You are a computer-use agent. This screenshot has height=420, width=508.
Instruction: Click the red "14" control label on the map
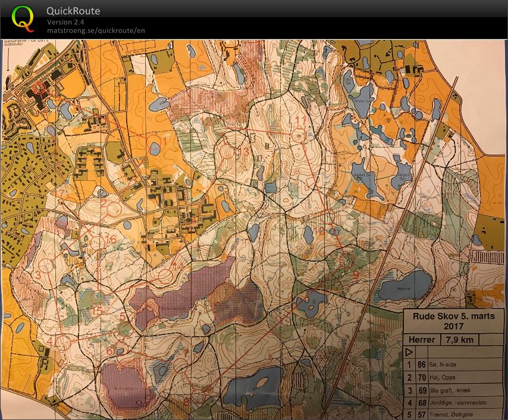(x=177, y=266)
